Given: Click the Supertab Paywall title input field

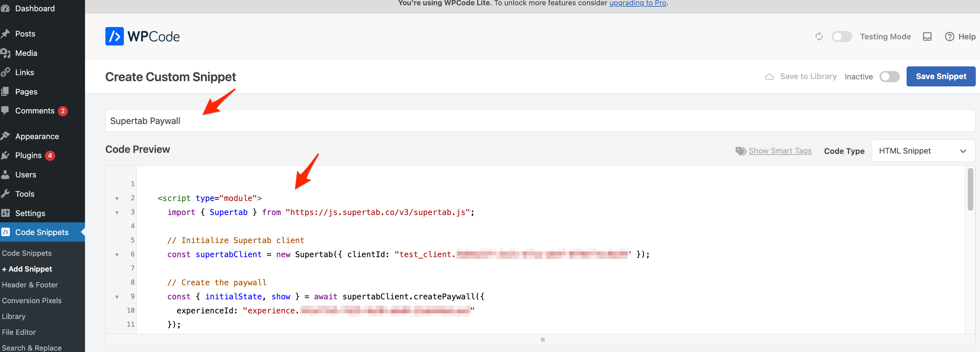Looking at the screenshot, I should (x=540, y=120).
